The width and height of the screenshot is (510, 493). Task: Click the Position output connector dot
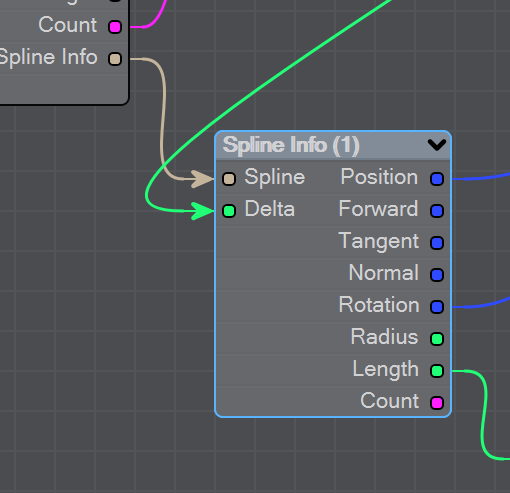click(437, 179)
